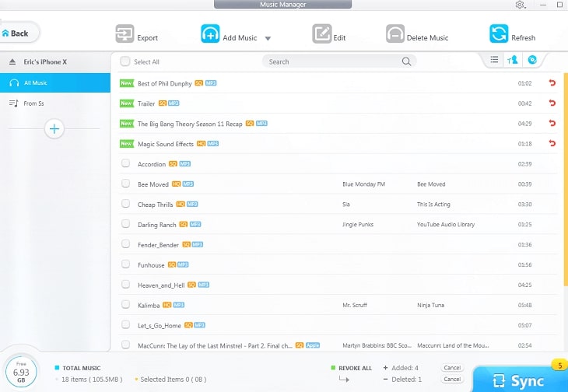
Task: Select All Music in sidebar
Action: pos(55,83)
